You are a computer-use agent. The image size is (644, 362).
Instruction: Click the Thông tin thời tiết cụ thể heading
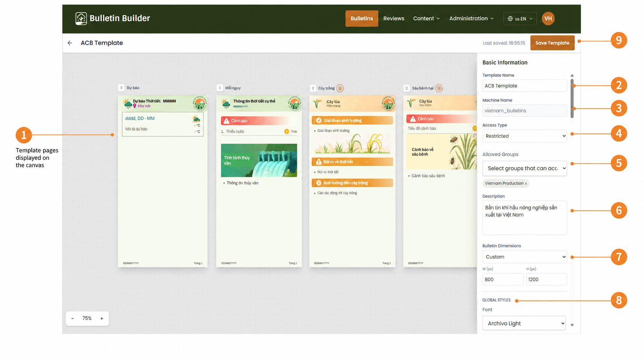pos(254,101)
